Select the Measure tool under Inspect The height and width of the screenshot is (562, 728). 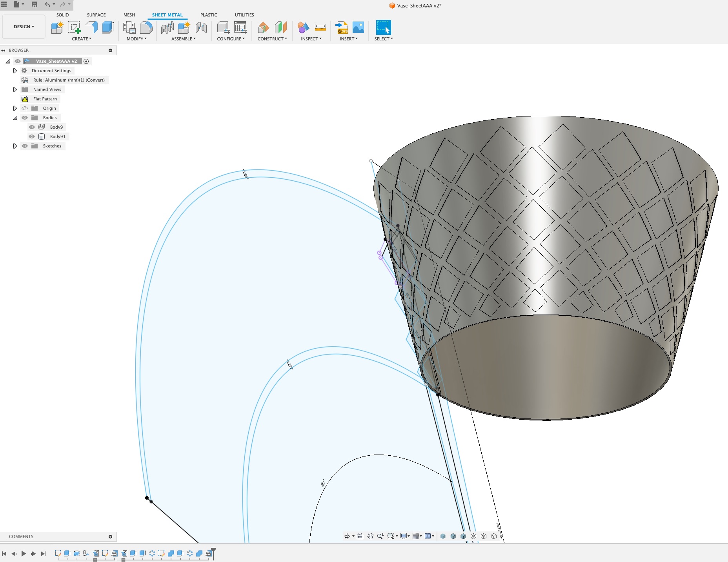(321, 28)
